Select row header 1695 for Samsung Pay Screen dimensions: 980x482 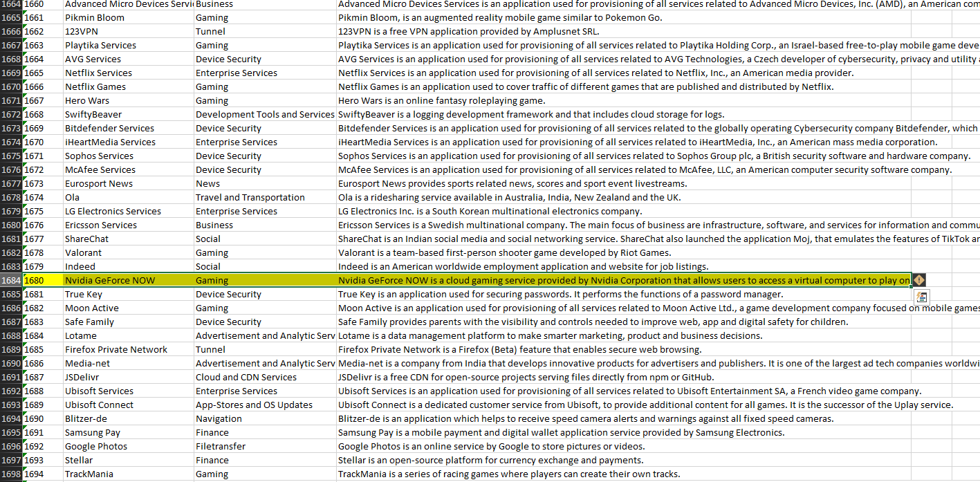pos(11,432)
